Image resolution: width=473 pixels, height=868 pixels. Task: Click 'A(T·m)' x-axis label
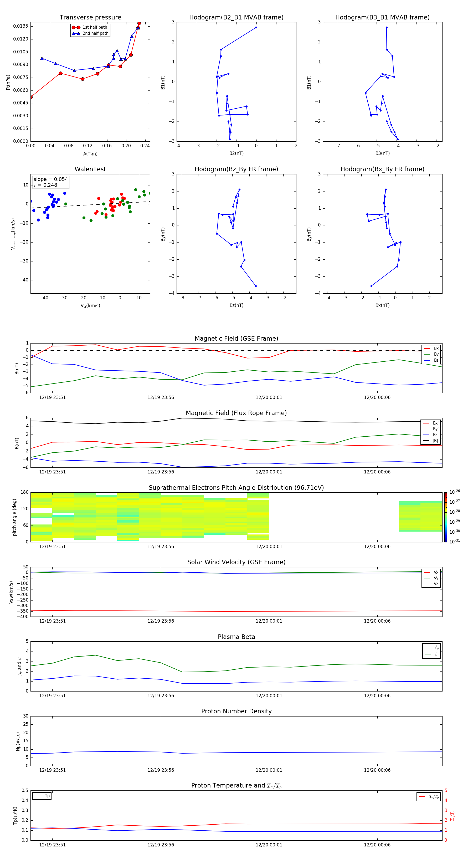(90, 154)
